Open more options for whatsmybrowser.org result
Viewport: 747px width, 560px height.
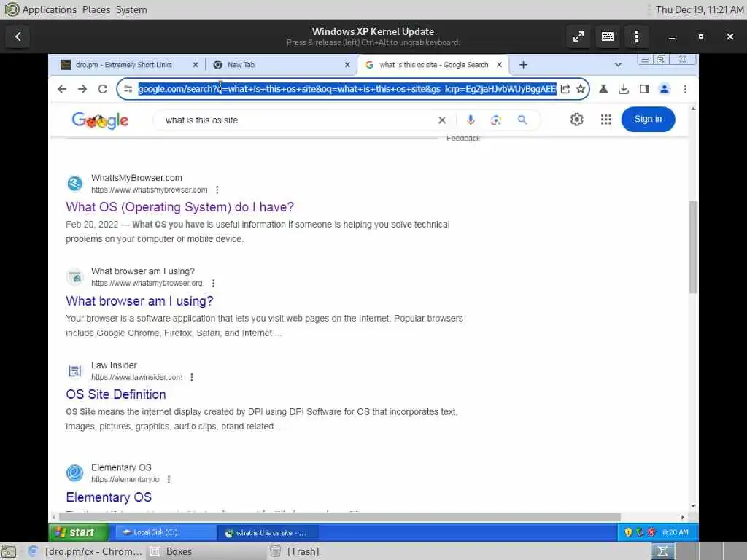213,284
